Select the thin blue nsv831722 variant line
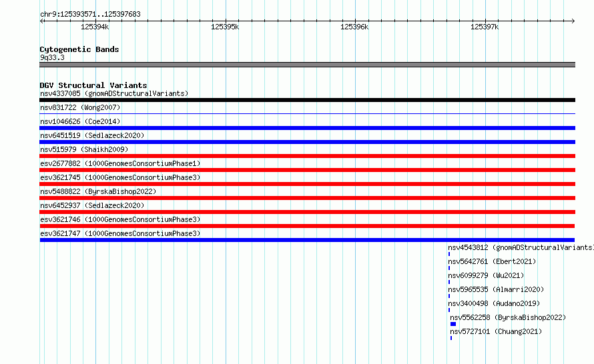The width and height of the screenshot is (594, 364). [307, 113]
